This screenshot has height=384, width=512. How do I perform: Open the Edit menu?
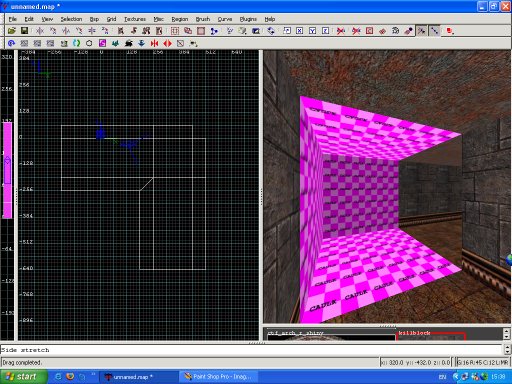point(29,19)
